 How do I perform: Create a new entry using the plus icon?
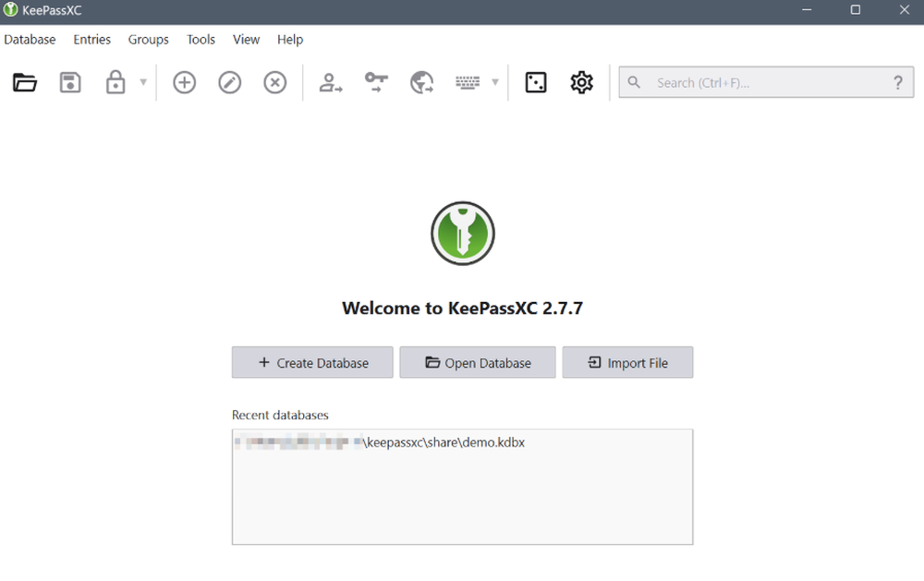coord(184,82)
